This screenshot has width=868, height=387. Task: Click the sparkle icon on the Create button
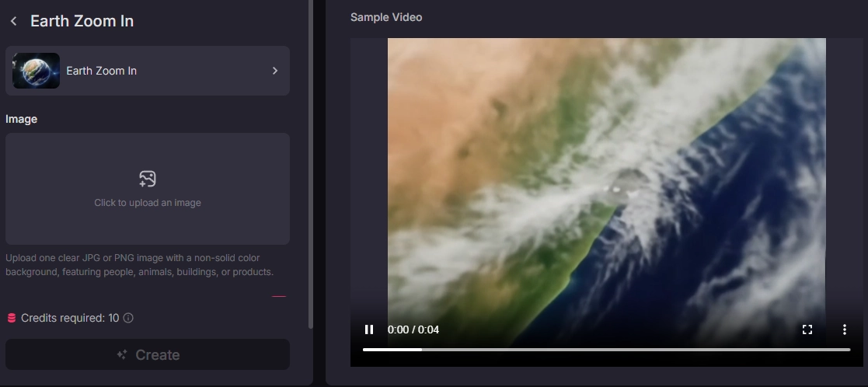pos(122,354)
